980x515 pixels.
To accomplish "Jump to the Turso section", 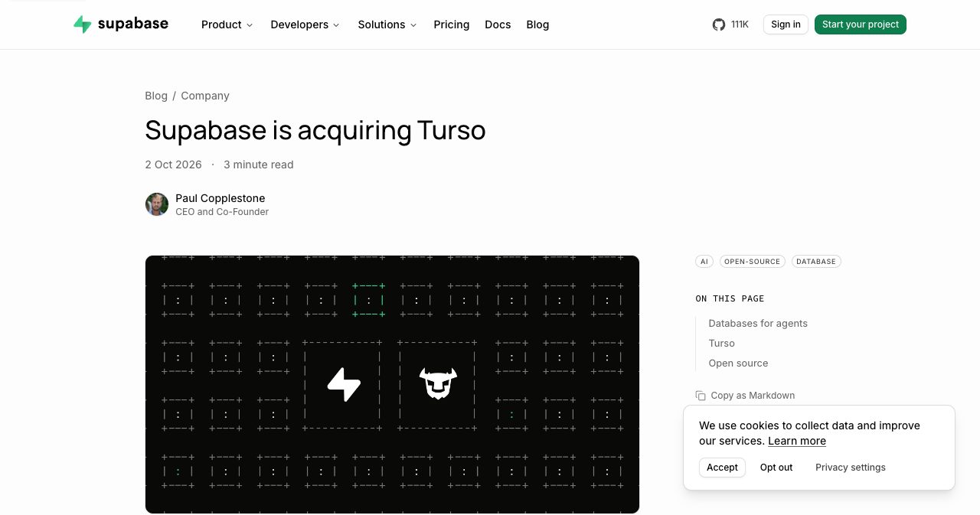I will coord(721,344).
